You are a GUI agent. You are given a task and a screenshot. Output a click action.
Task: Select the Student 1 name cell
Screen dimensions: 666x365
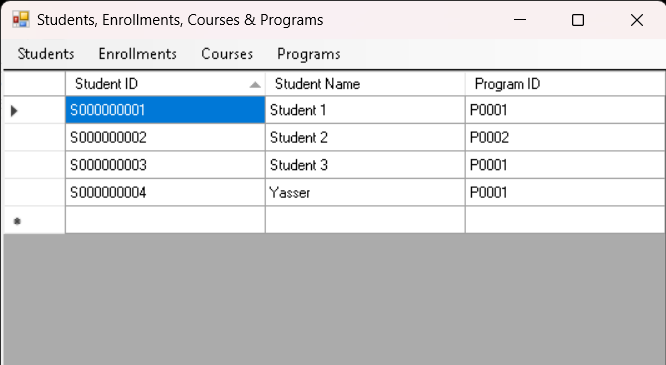tap(365, 110)
